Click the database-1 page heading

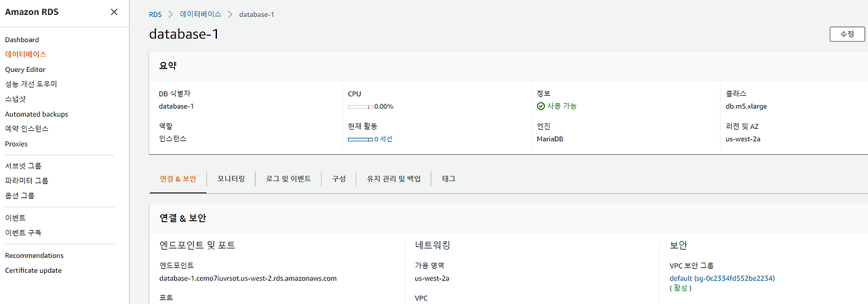(184, 34)
